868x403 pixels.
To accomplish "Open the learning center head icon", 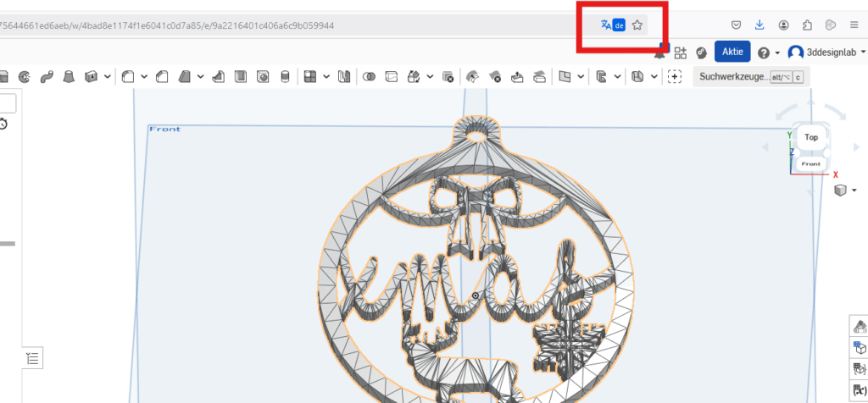I will tap(702, 53).
